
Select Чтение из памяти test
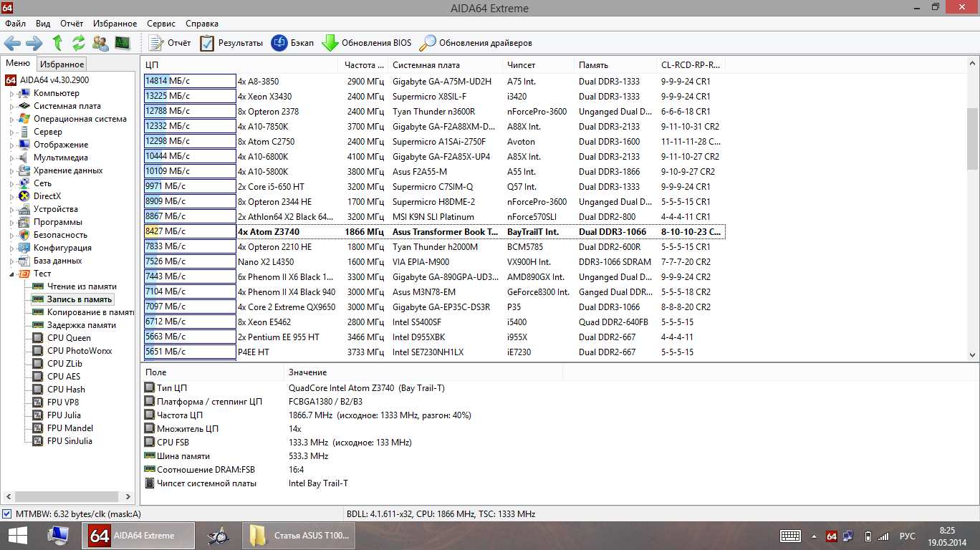(82, 286)
